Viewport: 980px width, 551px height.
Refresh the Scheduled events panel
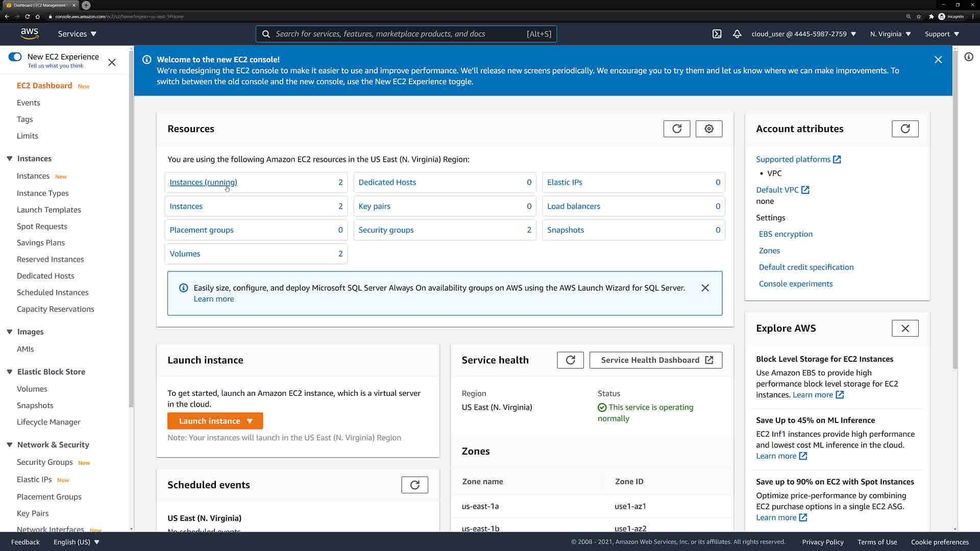click(414, 485)
